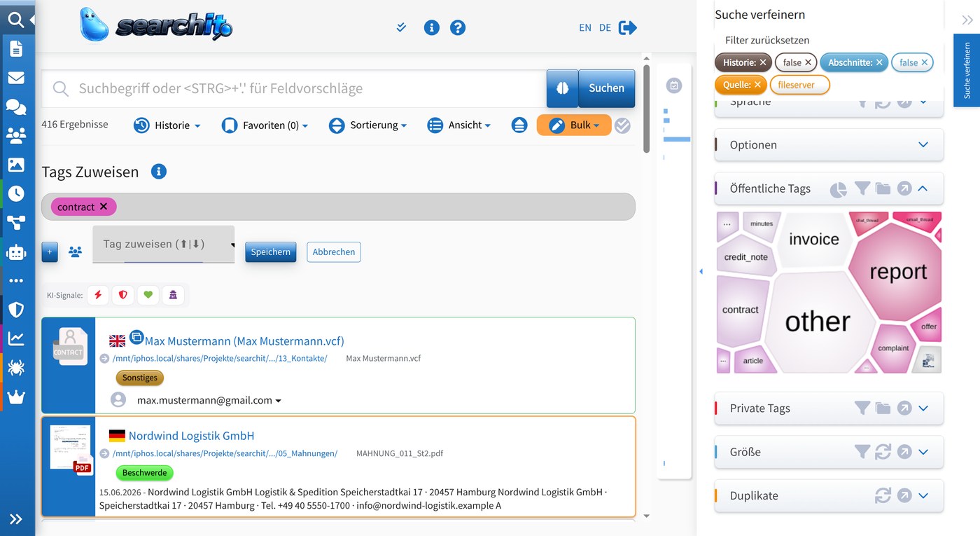Click the refresh icon in Duplikate row
980x536 pixels.
(883, 495)
